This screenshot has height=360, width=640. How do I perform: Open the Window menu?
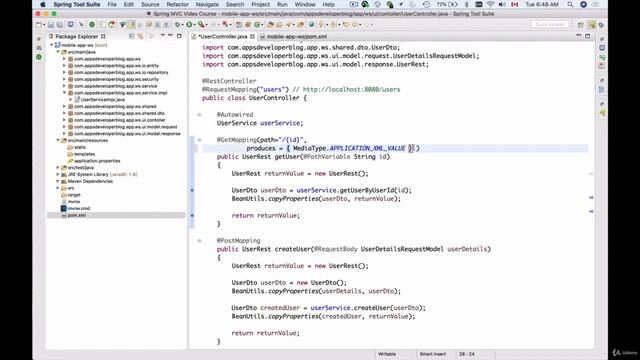(305, 4)
